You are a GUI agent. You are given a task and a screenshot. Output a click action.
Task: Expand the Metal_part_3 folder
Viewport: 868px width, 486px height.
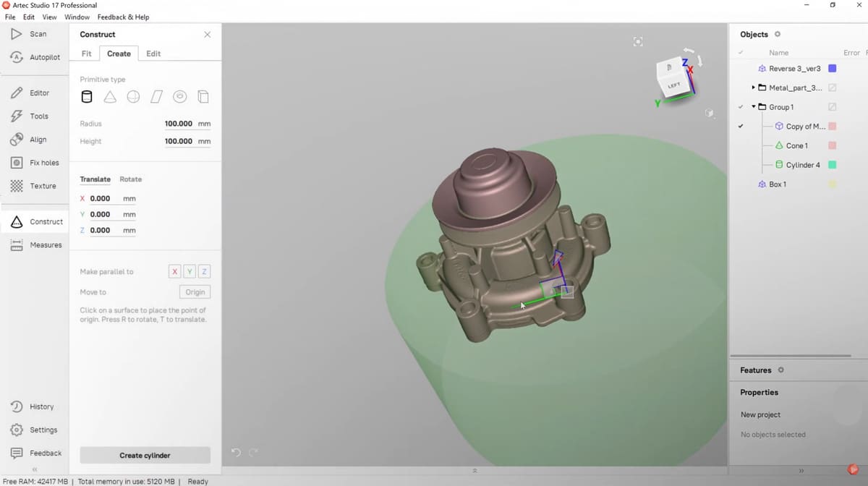tap(754, 88)
